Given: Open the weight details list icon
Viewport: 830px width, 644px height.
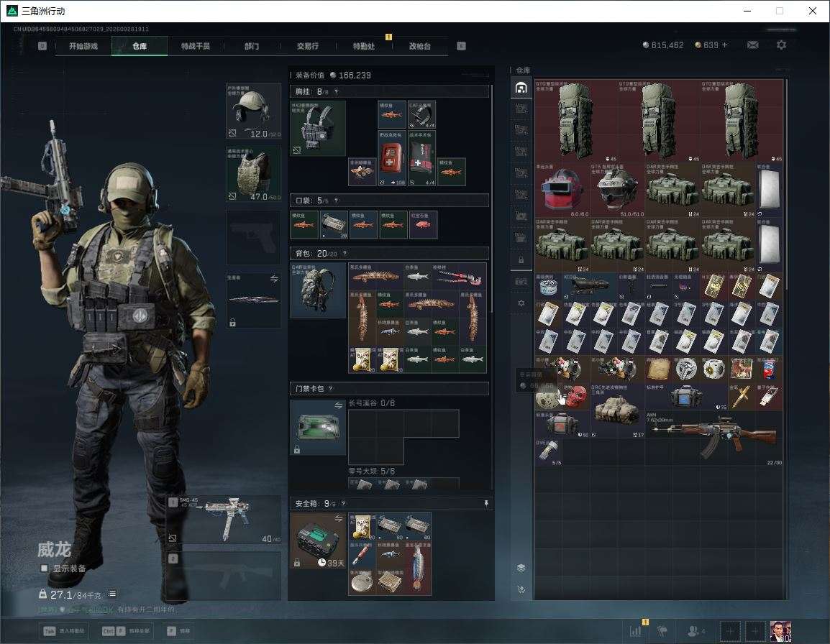Looking at the screenshot, I should 112,594.
